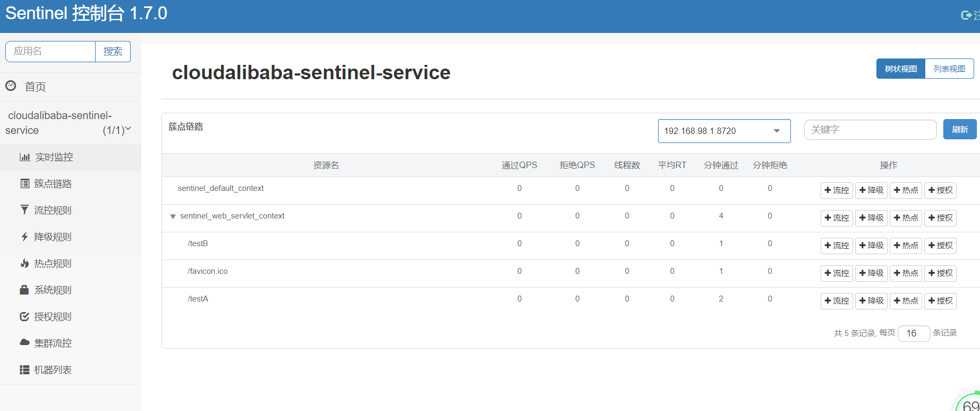Go to 首页 home page
This screenshot has width=980, height=411.
pos(71,87)
